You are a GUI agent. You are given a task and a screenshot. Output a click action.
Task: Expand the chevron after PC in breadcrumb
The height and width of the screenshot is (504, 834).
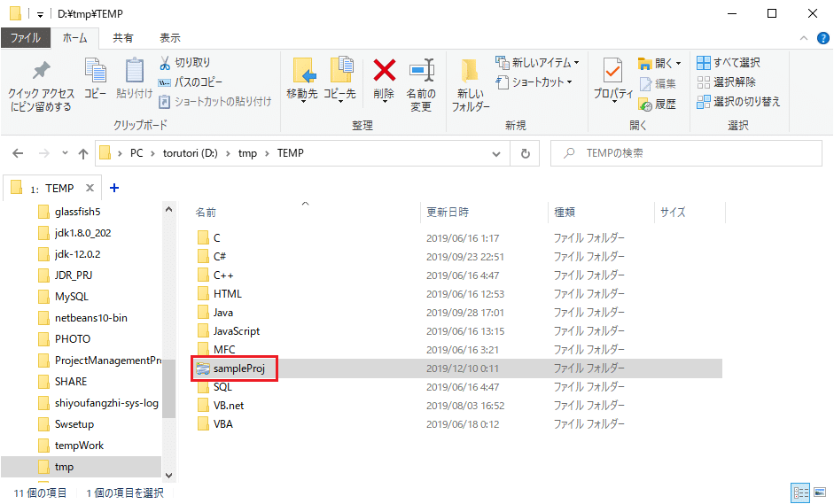(x=152, y=153)
